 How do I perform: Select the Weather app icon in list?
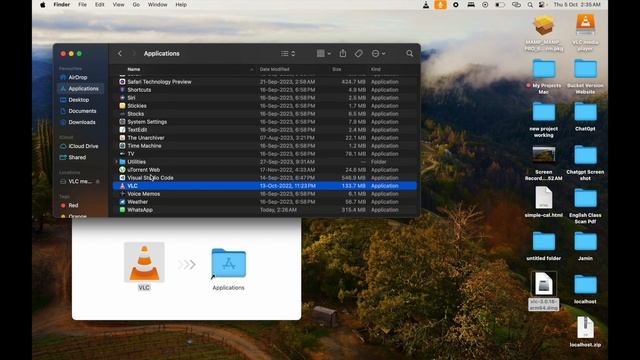[122, 202]
